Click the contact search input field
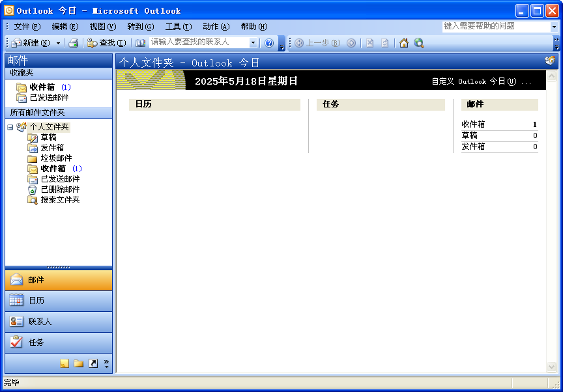Image resolution: width=563 pixels, height=392 pixels. [199, 42]
